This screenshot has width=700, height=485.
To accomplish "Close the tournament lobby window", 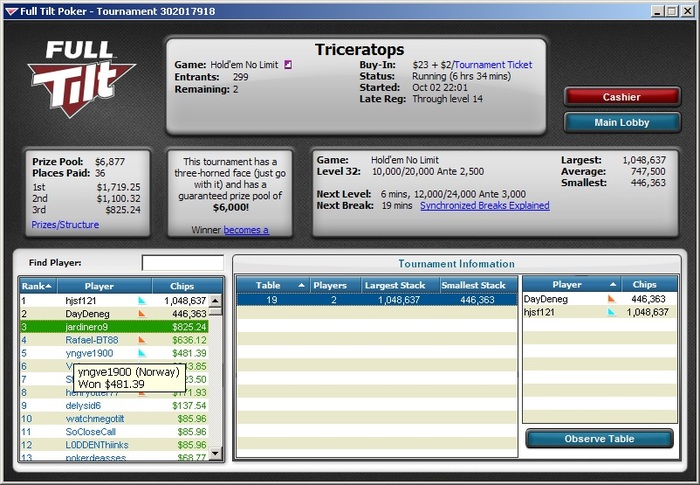I will coord(688,11).
